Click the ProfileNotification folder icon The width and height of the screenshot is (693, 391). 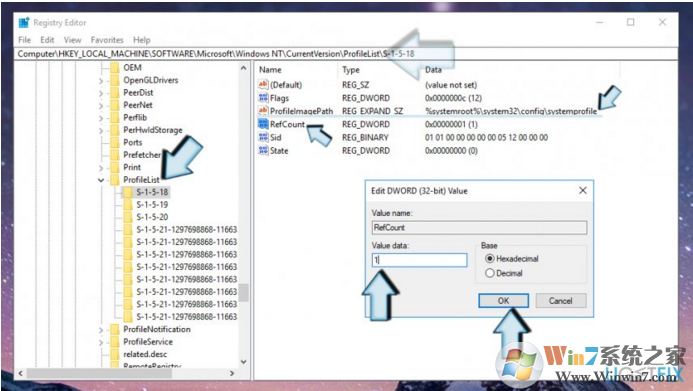[x=114, y=329]
